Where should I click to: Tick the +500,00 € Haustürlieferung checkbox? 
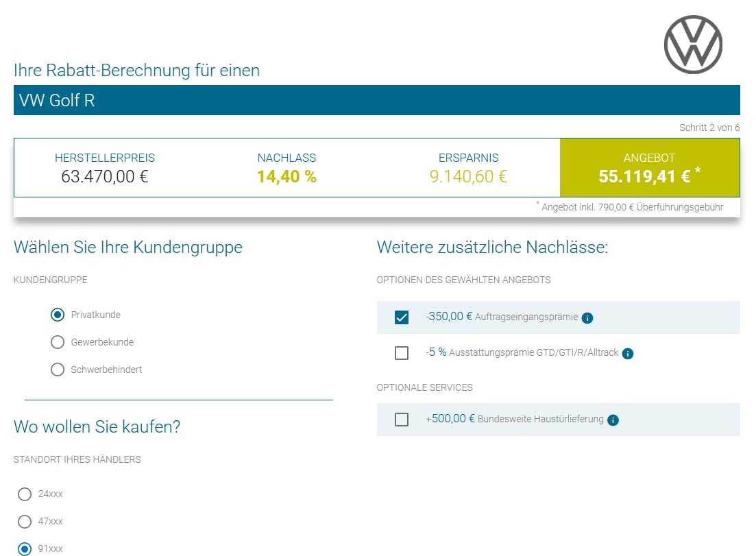[402, 420]
